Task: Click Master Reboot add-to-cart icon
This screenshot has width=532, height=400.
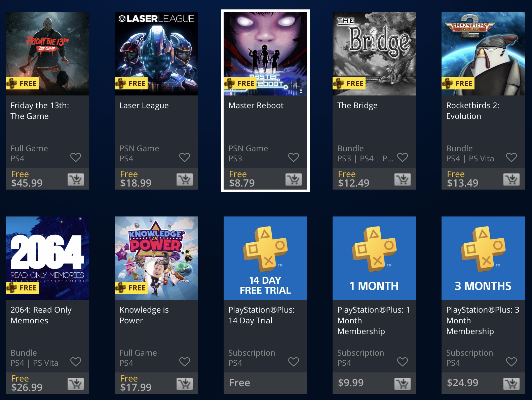Action: tap(294, 179)
